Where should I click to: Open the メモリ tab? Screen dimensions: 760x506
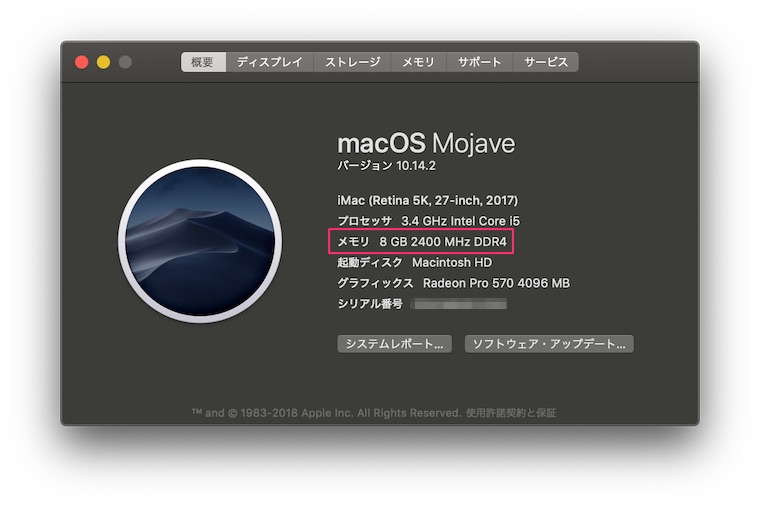(418, 62)
